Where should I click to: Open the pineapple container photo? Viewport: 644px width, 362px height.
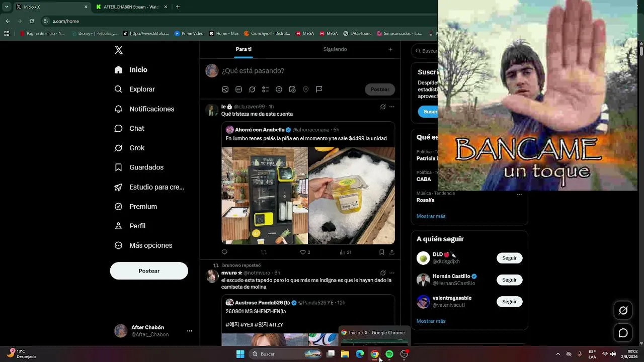[x=352, y=196]
